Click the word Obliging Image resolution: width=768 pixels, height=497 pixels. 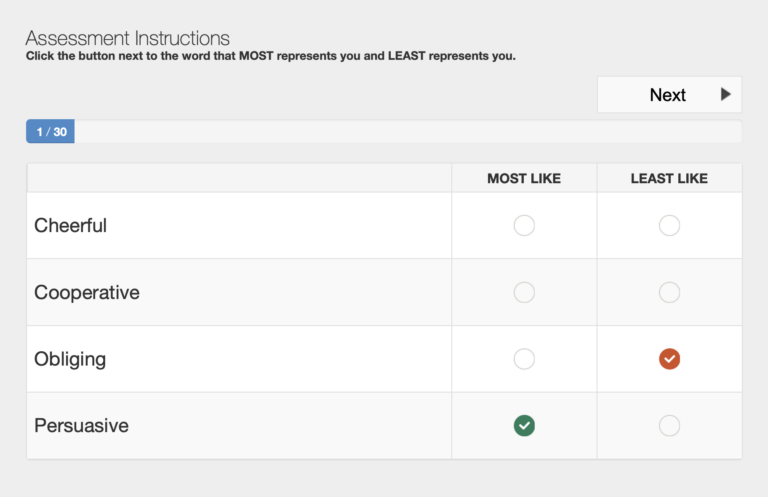(x=70, y=359)
